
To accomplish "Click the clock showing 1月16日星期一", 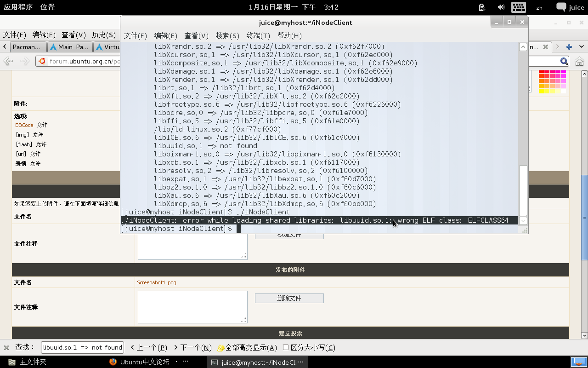I will coord(294,7).
